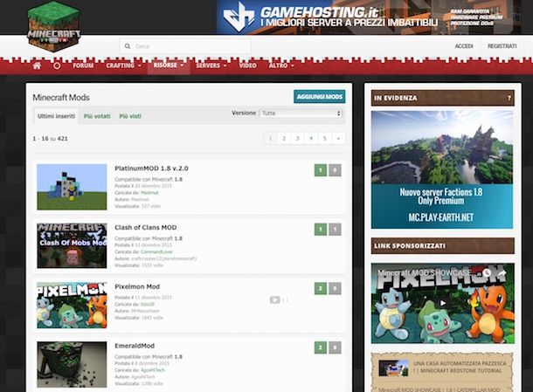
Task: Upvote PlatinumMOD 1.8 v.2.0
Action: (x=320, y=170)
